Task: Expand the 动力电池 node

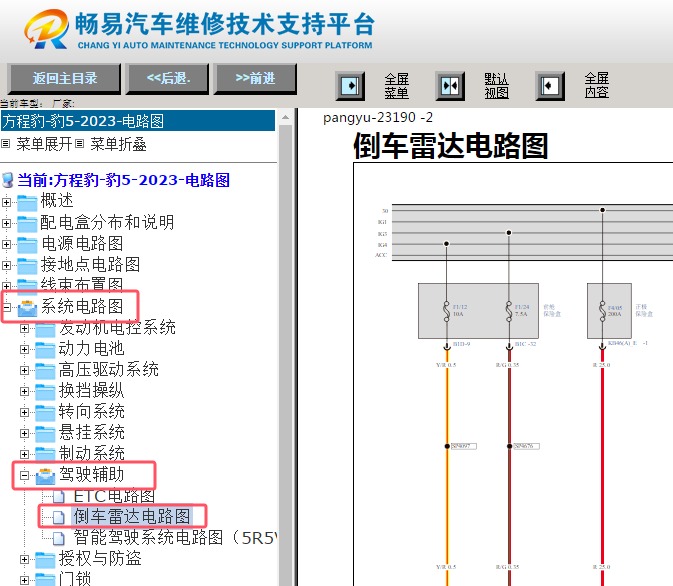Action: pos(24,349)
